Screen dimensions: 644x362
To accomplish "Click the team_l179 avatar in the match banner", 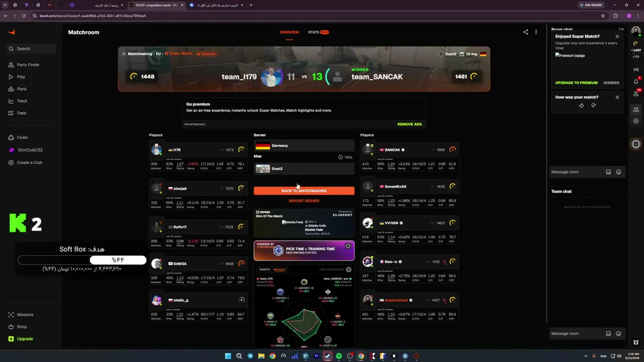I will [x=271, y=77].
